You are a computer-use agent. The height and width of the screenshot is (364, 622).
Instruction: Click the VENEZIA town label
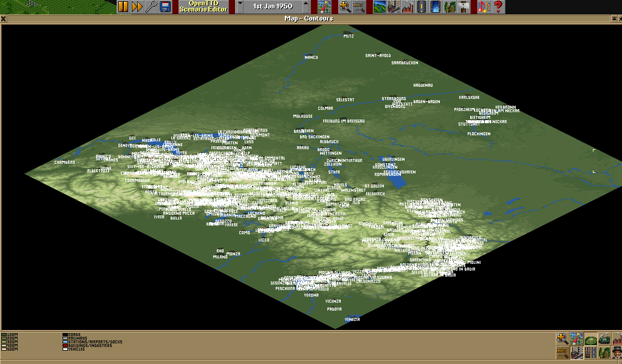(352, 320)
